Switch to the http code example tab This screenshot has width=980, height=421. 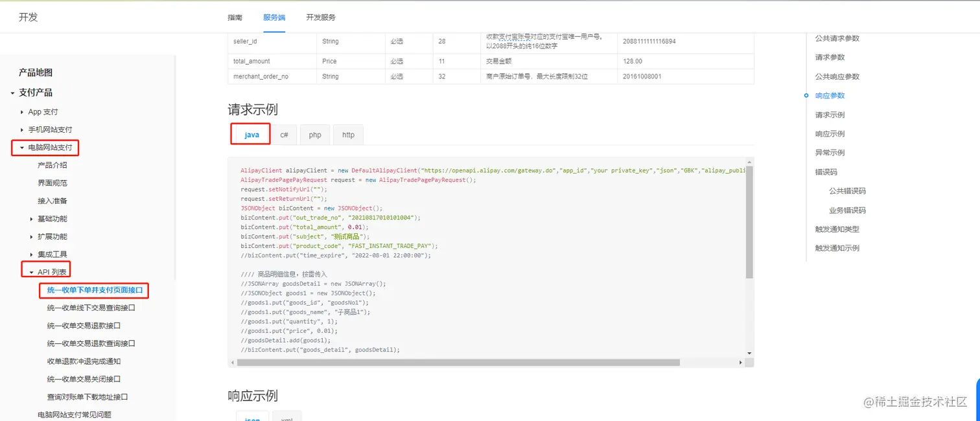coord(348,135)
